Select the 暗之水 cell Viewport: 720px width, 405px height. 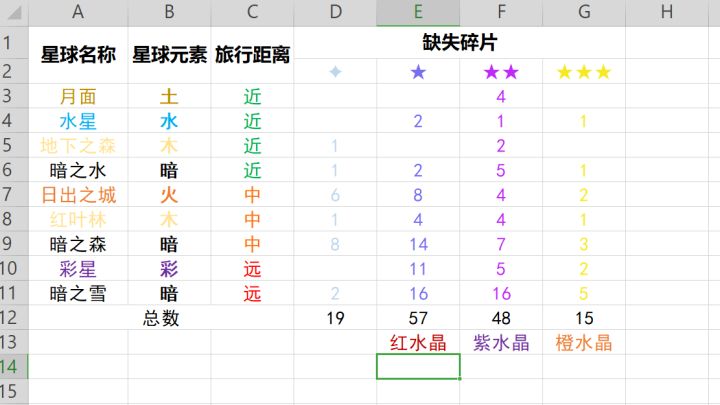pyautogui.click(x=78, y=170)
